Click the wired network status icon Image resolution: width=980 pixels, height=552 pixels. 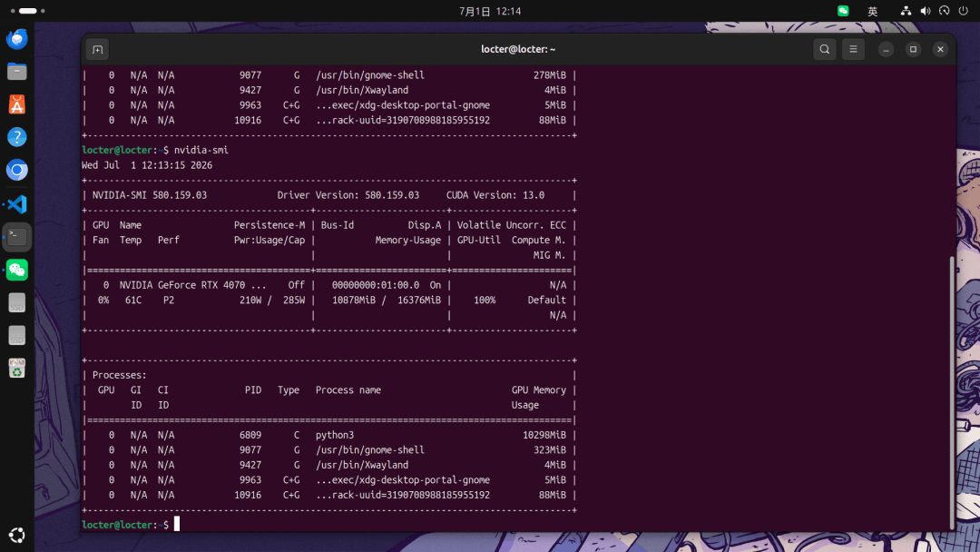(906, 11)
